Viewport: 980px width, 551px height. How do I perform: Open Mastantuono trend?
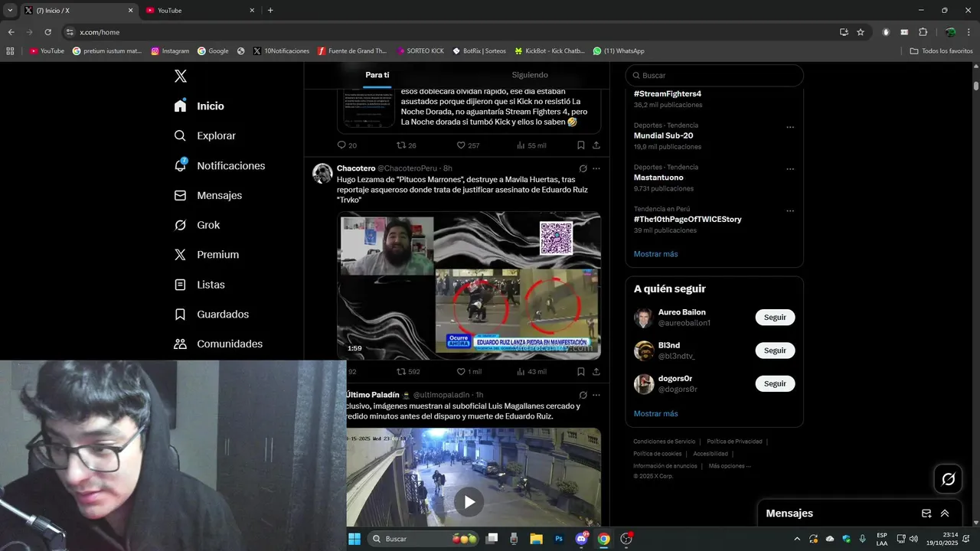(658, 178)
